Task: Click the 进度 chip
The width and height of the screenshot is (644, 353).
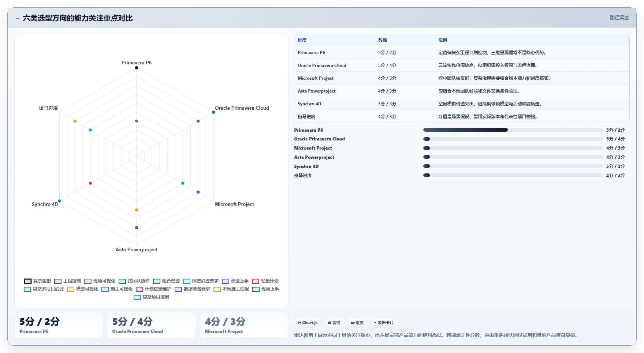Action: click(x=357, y=323)
